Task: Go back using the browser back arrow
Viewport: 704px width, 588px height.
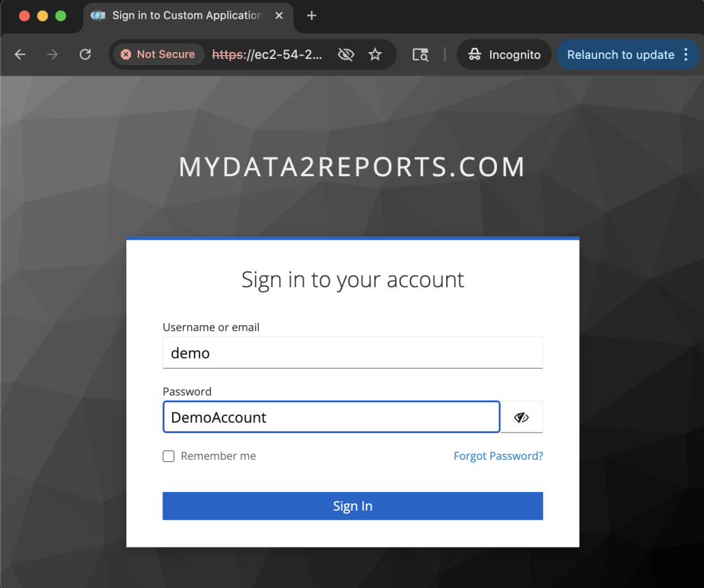Action: 20,55
